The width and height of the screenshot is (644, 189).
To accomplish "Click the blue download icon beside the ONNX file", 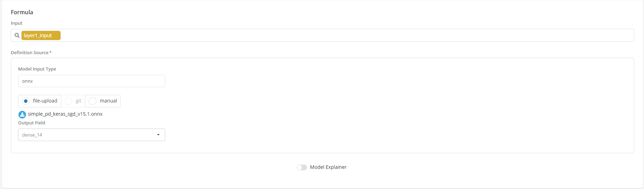I will [22, 114].
